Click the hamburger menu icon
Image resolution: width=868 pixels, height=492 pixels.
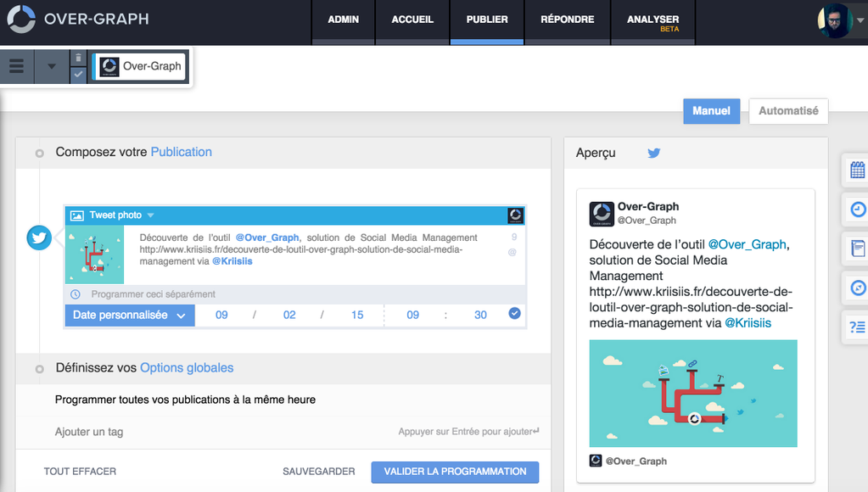tap(16, 66)
